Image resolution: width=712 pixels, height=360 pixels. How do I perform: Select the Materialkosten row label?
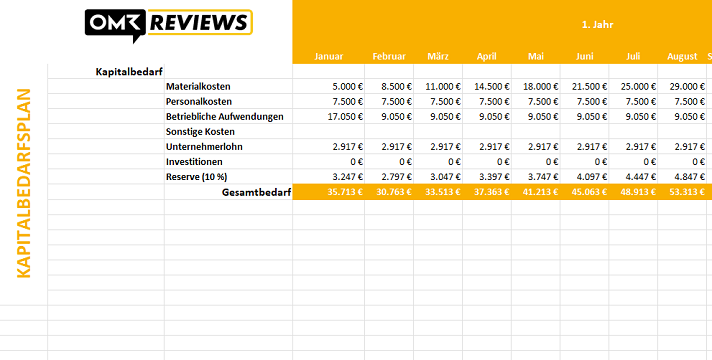point(198,86)
